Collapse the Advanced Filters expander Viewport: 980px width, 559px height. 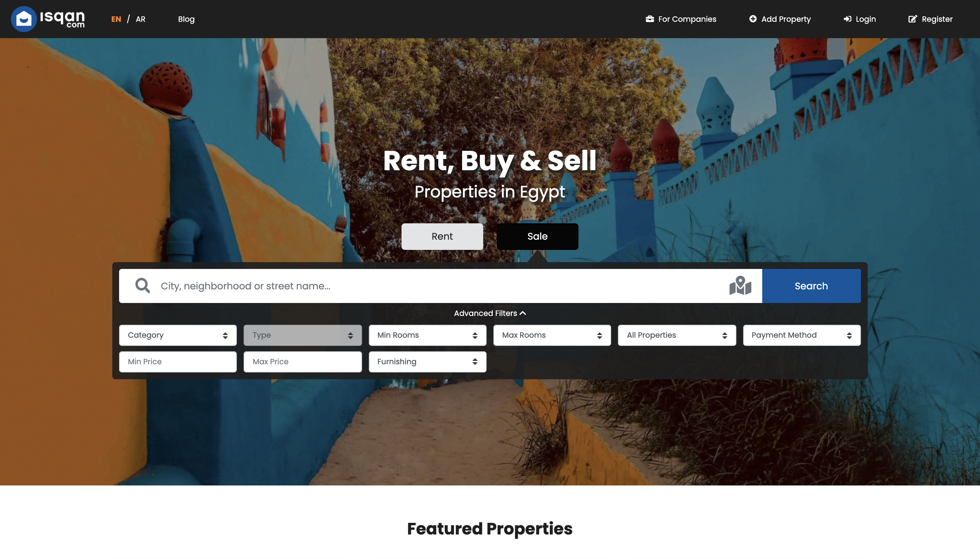pos(490,313)
